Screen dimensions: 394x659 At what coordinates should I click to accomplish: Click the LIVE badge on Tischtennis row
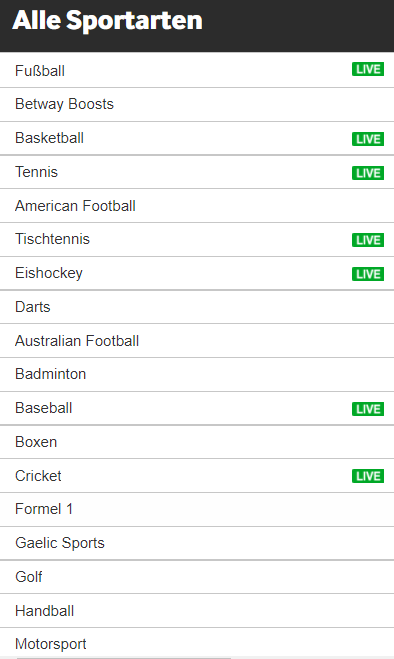tap(368, 240)
